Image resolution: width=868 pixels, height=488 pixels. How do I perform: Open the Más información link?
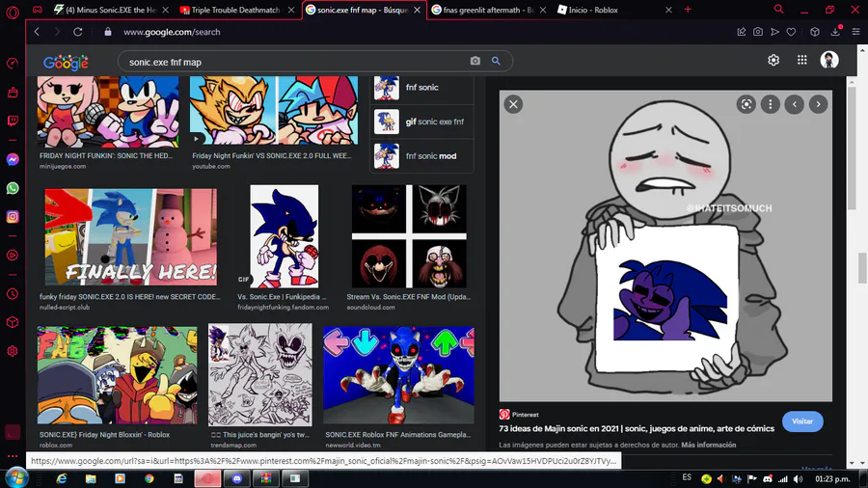tap(709, 445)
